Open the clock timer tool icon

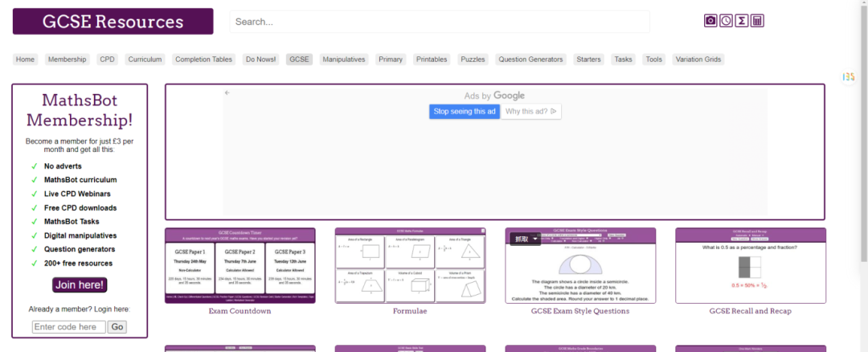[726, 21]
